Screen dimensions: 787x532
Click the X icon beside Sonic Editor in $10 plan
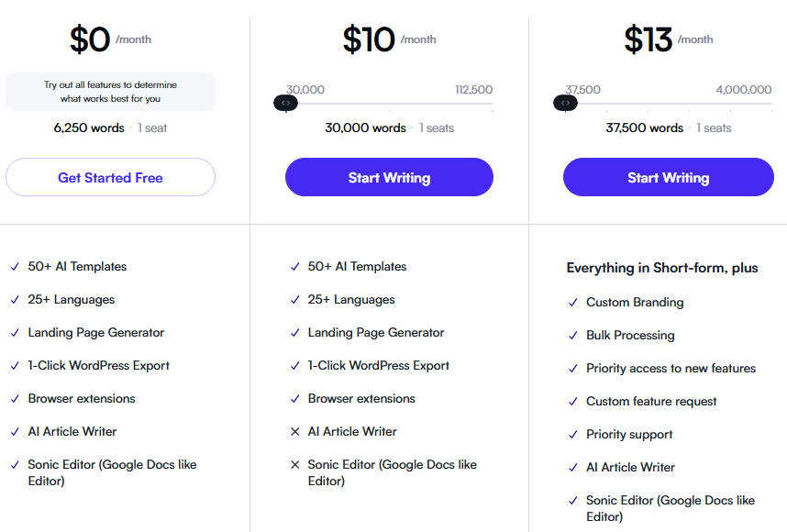click(x=295, y=465)
